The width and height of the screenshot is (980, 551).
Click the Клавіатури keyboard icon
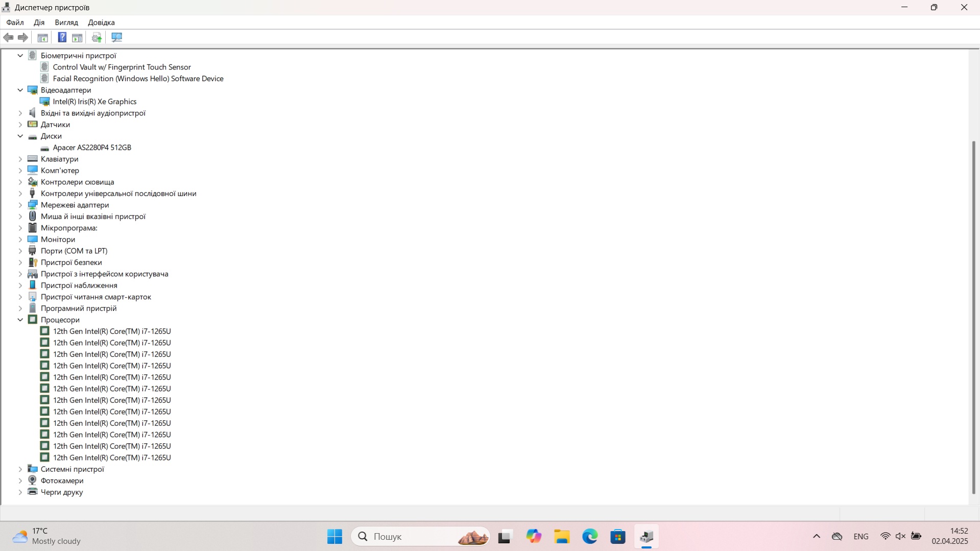(33, 159)
